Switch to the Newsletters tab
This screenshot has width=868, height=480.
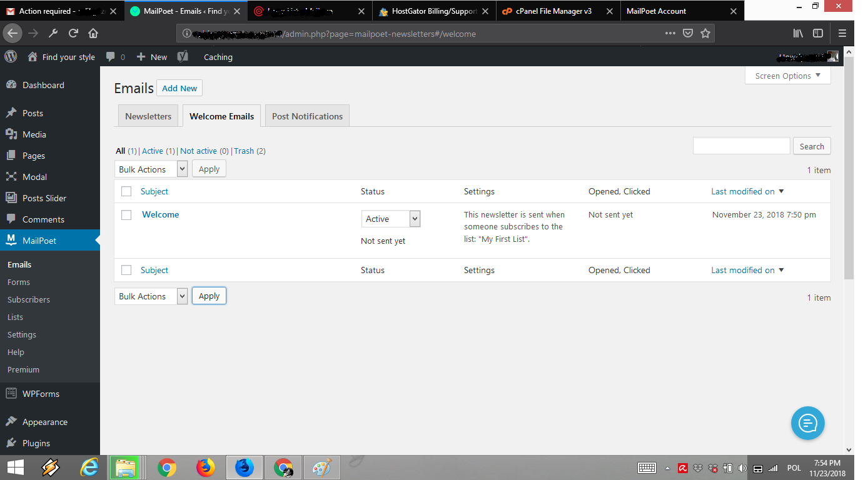click(x=148, y=116)
